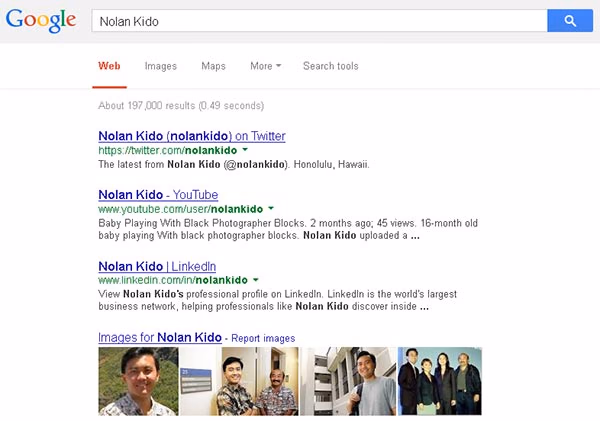This screenshot has width=600, height=421.
Task: Expand the More dropdown menu
Action: [266, 66]
